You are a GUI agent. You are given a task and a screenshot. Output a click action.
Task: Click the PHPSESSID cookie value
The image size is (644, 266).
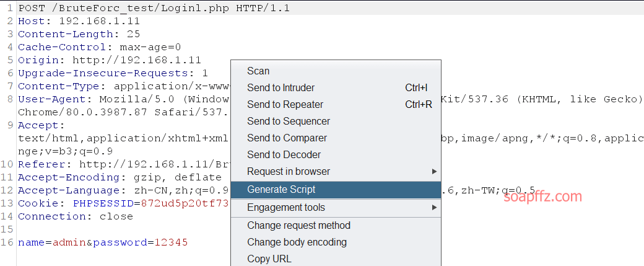tap(185, 203)
